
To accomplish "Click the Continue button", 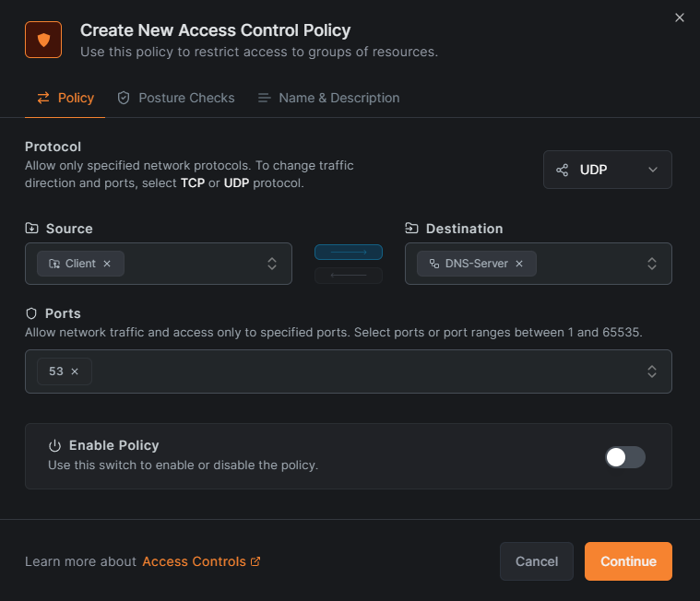I will [x=628, y=561].
